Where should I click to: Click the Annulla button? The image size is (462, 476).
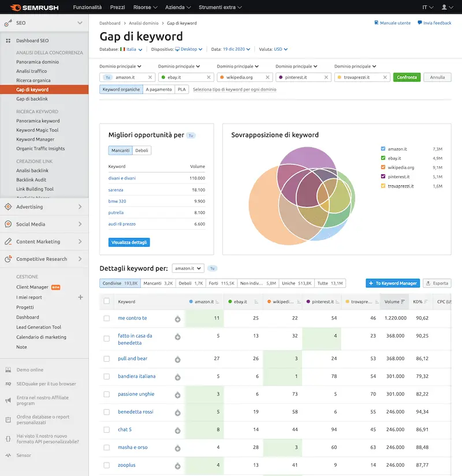[437, 77]
